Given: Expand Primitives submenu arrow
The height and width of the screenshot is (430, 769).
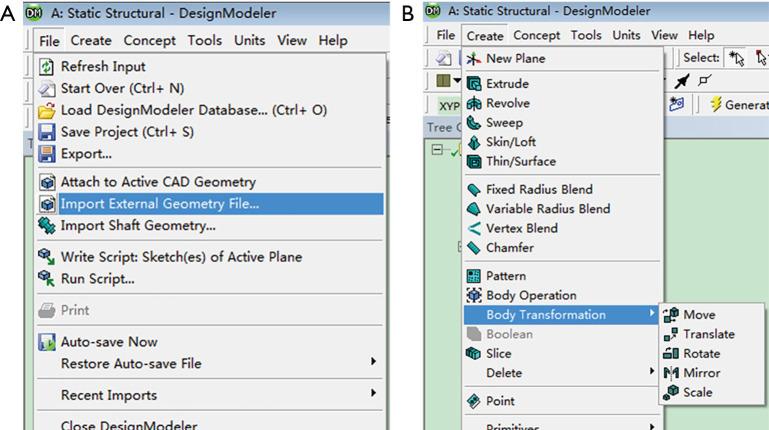Looking at the screenshot, I should pos(652,426).
